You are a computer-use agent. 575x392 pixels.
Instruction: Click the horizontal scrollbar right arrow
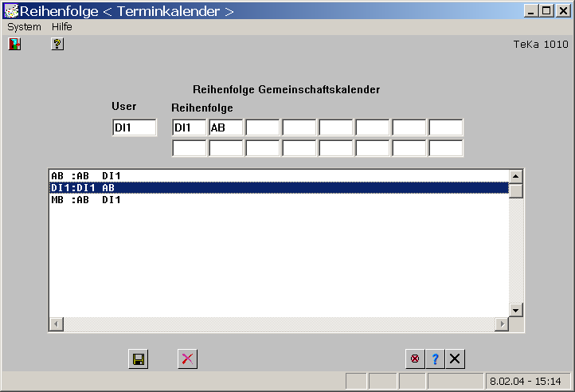(501, 324)
